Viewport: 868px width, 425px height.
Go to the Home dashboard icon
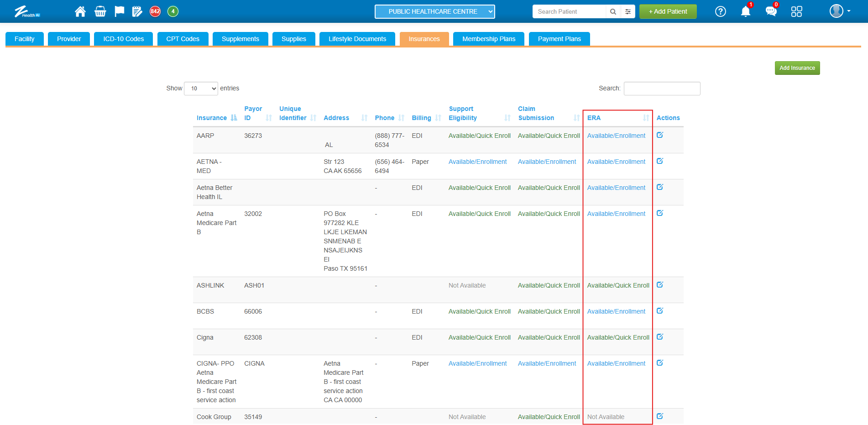[80, 11]
